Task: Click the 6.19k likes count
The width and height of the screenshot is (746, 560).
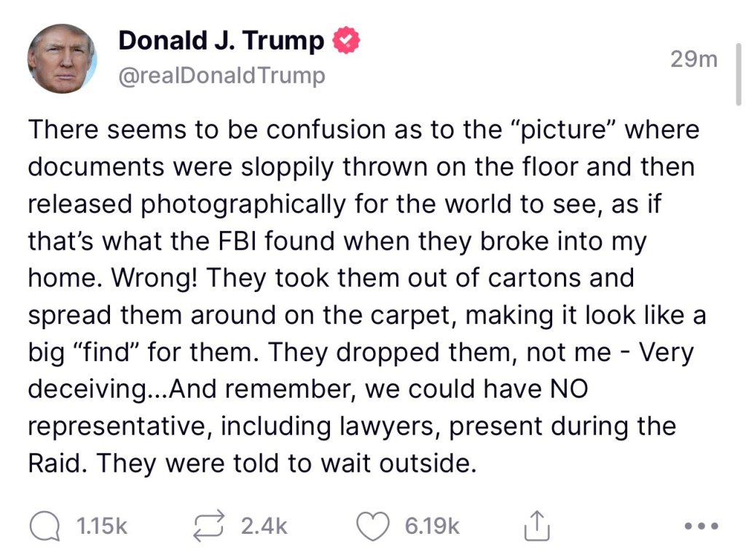Action: click(432, 526)
